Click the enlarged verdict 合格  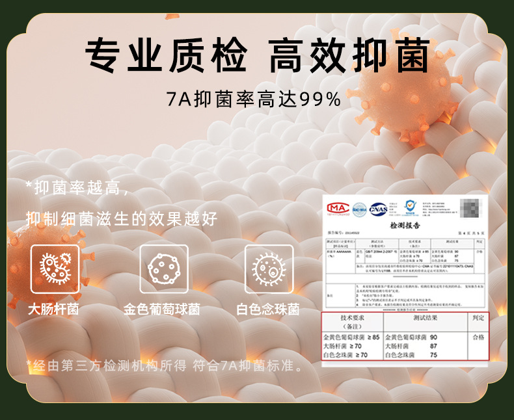click(x=478, y=337)
